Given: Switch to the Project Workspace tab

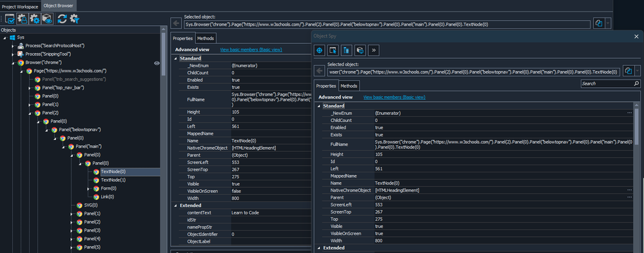Looking at the screenshot, I should tap(20, 6).
